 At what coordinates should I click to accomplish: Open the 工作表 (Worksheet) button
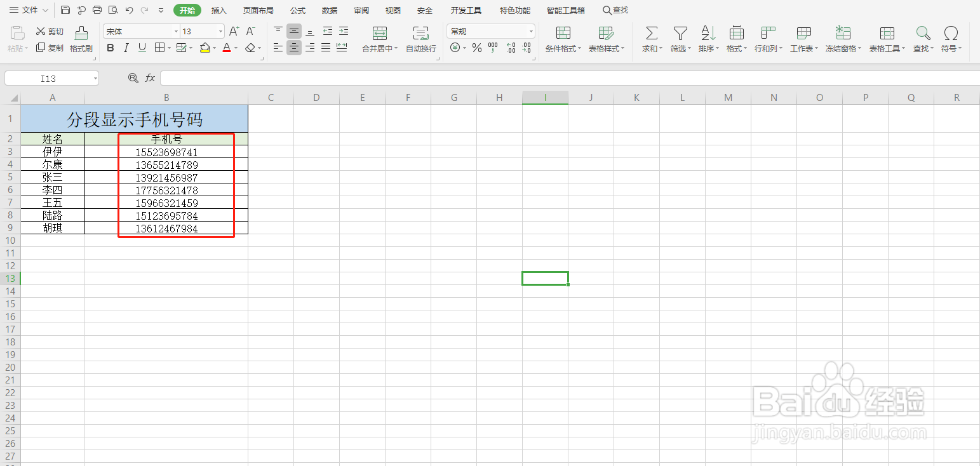[x=803, y=39]
